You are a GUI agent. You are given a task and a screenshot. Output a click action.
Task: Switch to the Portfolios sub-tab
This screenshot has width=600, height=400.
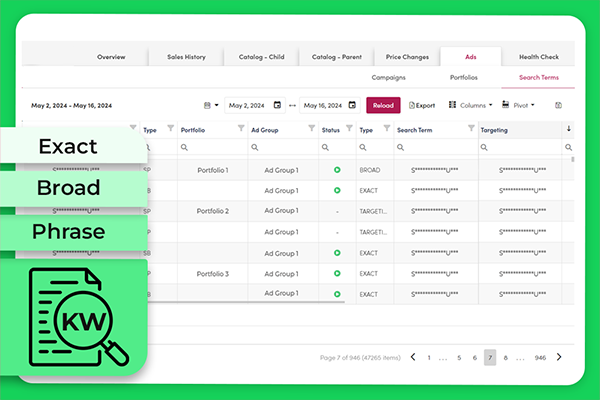point(463,78)
